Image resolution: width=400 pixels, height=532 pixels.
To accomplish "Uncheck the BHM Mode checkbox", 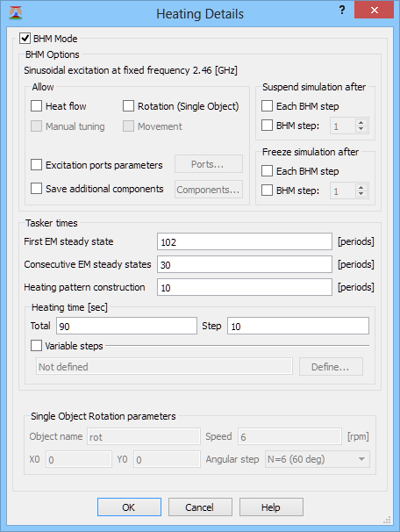I will [x=25, y=39].
